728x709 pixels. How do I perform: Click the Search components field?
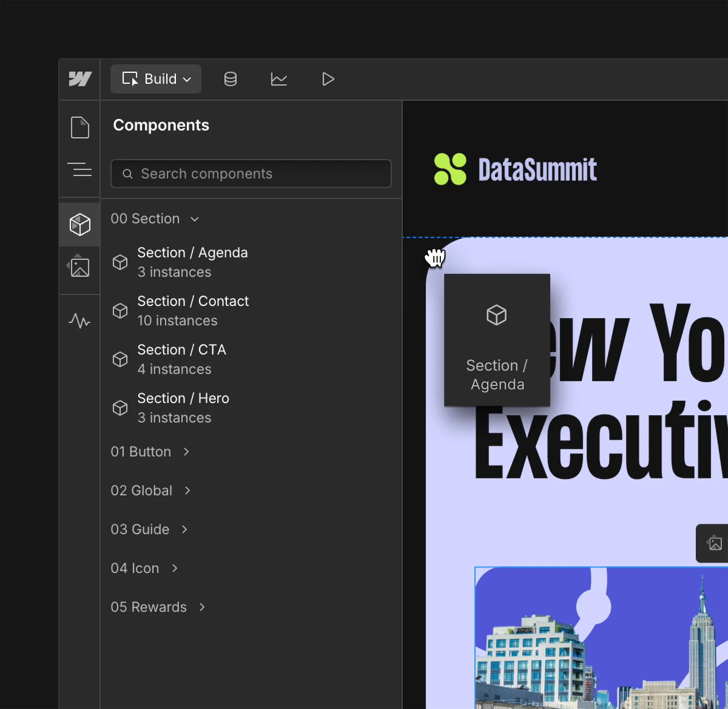251,174
